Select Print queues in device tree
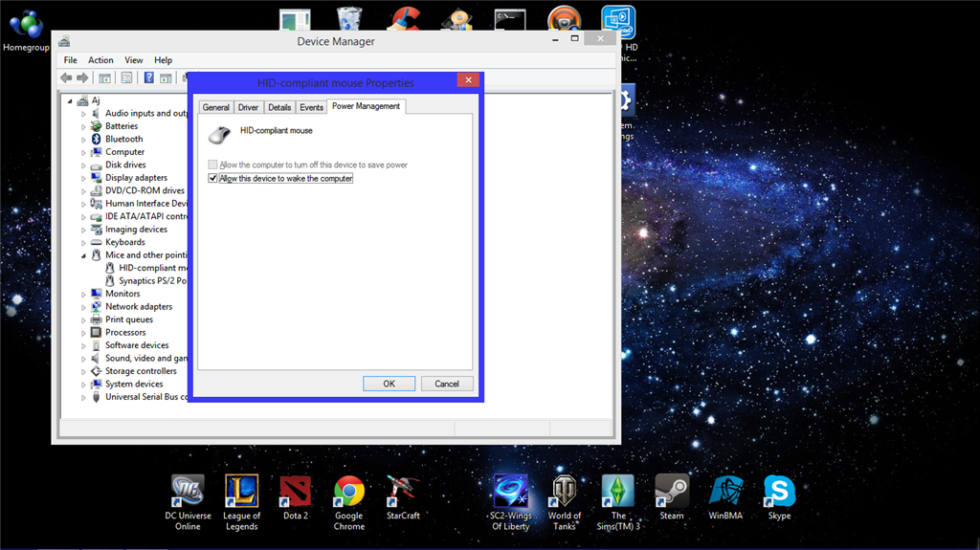 [129, 319]
